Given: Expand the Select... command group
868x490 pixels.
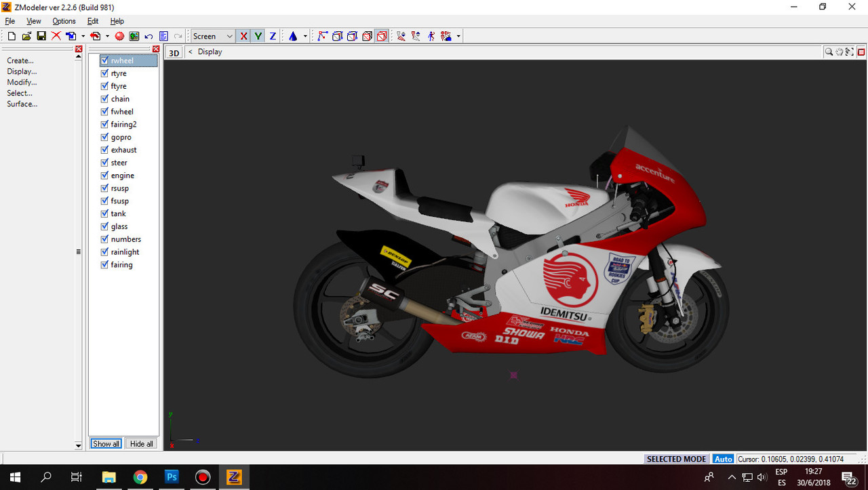Looking at the screenshot, I should [x=20, y=93].
